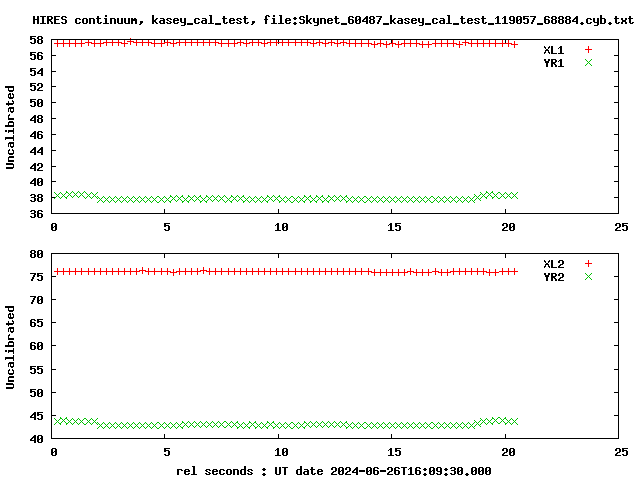This screenshot has width=640, height=480.
Task: Click the upper plot's Uncalibrated axis label
Action: coord(10,127)
